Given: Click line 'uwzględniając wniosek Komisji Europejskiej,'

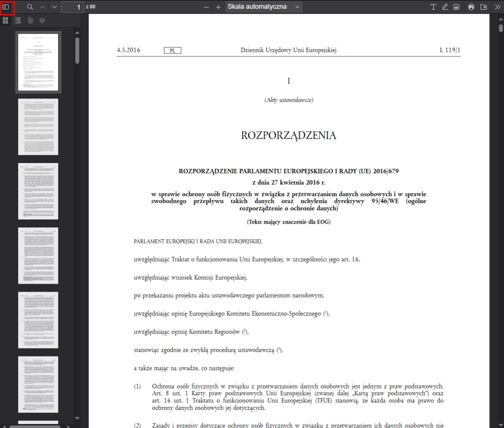Looking at the screenshot, I should [x=190, y=278].
